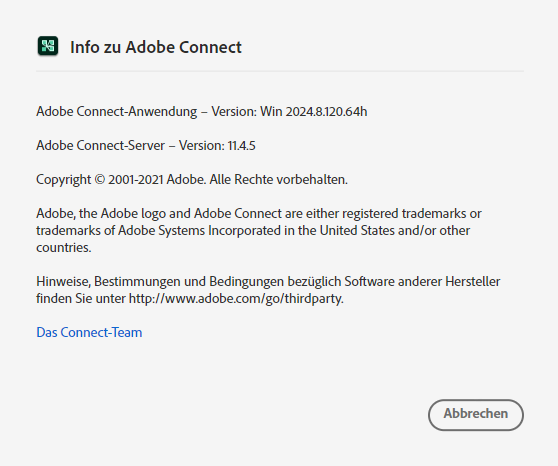Viewport: 558px width, 466px height.
Task: Click the copyright 2001-2021 Adobe line
Action: click(x=192, y=180)
